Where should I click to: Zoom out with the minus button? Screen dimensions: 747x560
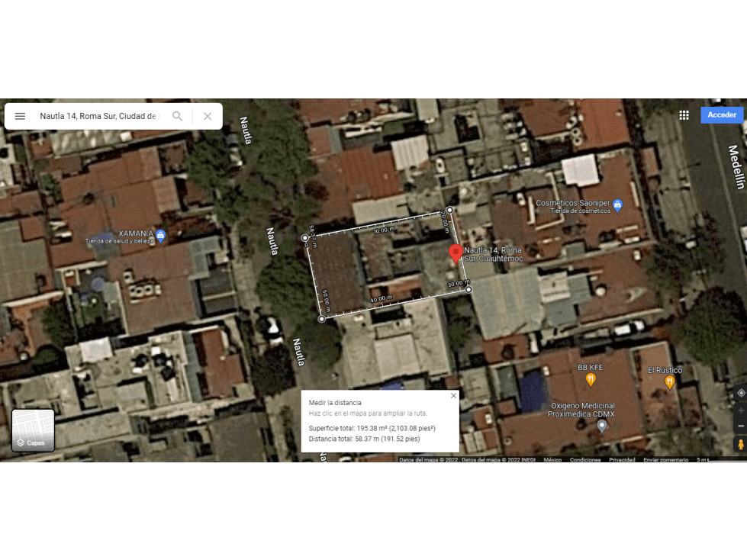(x=740, y=426)
